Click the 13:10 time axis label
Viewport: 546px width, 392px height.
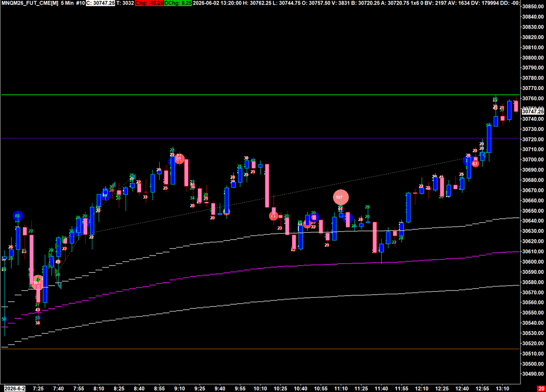[502, 388]
